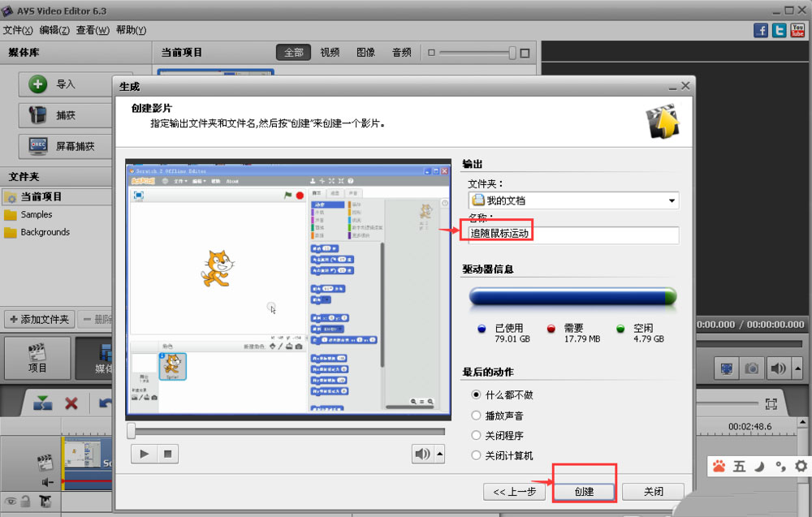Start screen capture with 屏幕捕获
This screenshot has width=812, height=517.
tap(65, 146)
